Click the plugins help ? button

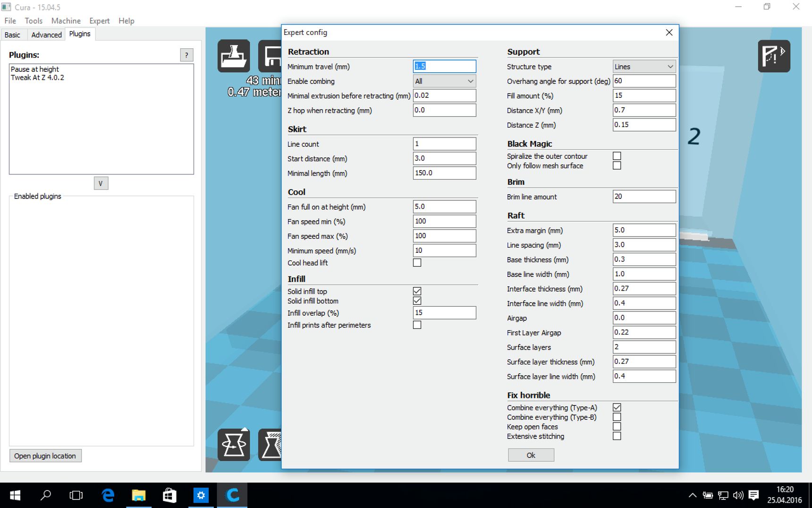coord(187,55)
